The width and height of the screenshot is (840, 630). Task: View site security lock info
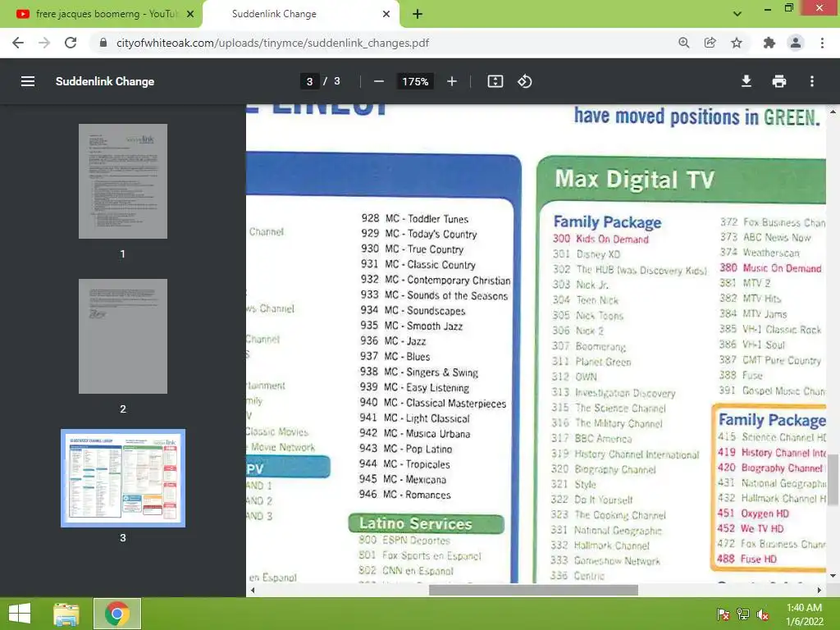point(103,43)
